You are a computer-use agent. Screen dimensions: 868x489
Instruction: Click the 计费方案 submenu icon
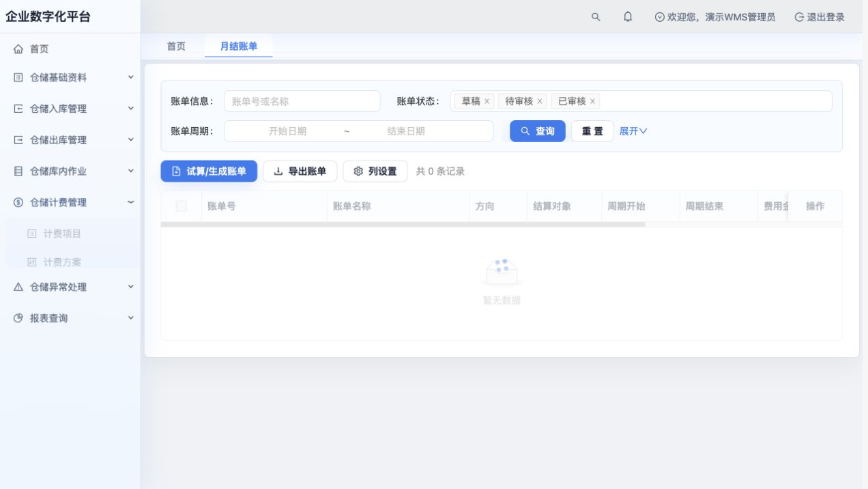coord(31,262)
